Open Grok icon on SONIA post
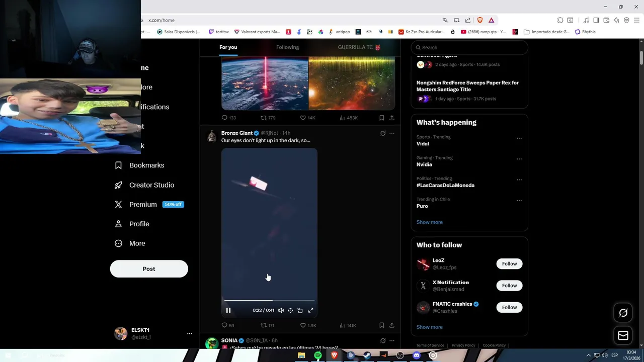The width and height of the screenshot is (644, 362). point(383,341)
